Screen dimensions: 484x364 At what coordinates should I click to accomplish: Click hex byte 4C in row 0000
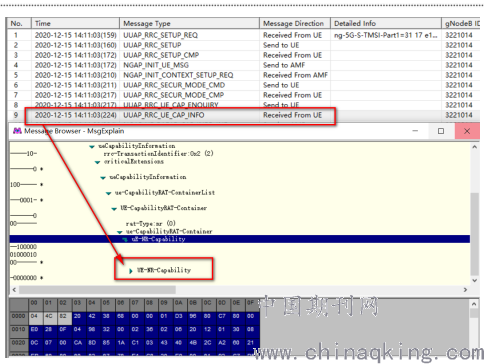49,316
